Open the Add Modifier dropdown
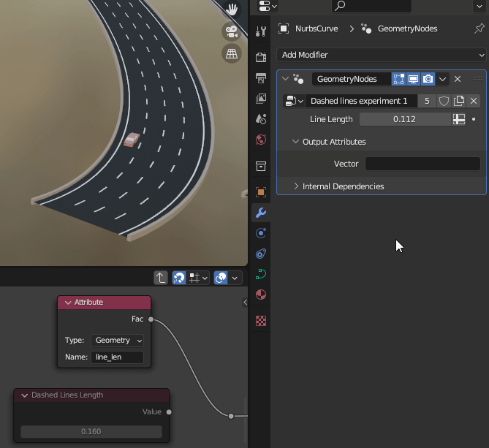The height and width of the screenshot is (448, 489). [x=381, y=55]
